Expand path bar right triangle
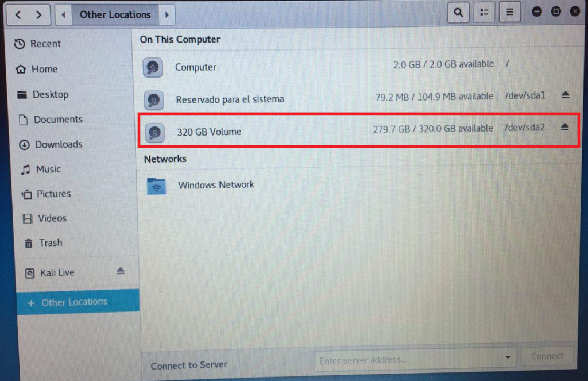 (167, 14)
